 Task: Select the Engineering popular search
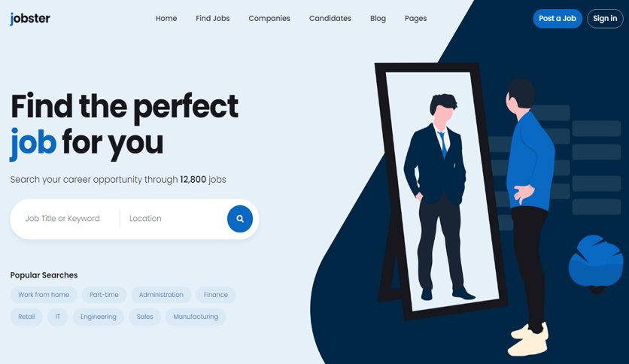click(99, 317)
